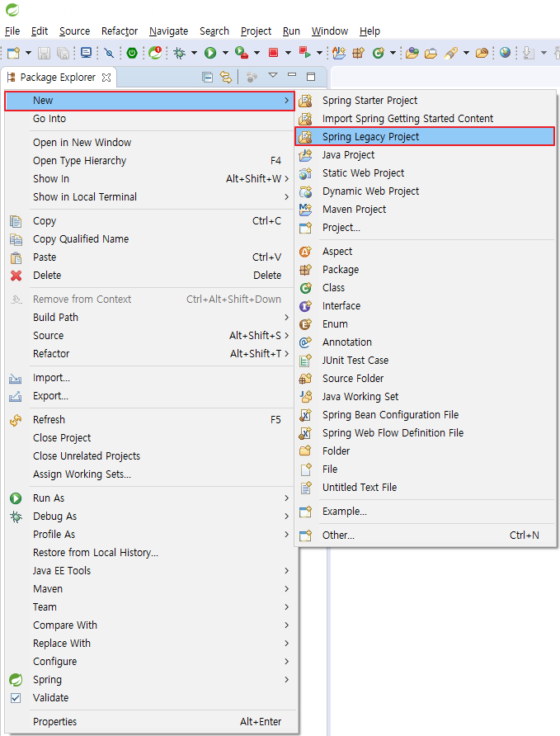The height and width of the screenshot is (736, 560).
Task: Expand the Spring context submenu
Action: [x=150, y=680]
